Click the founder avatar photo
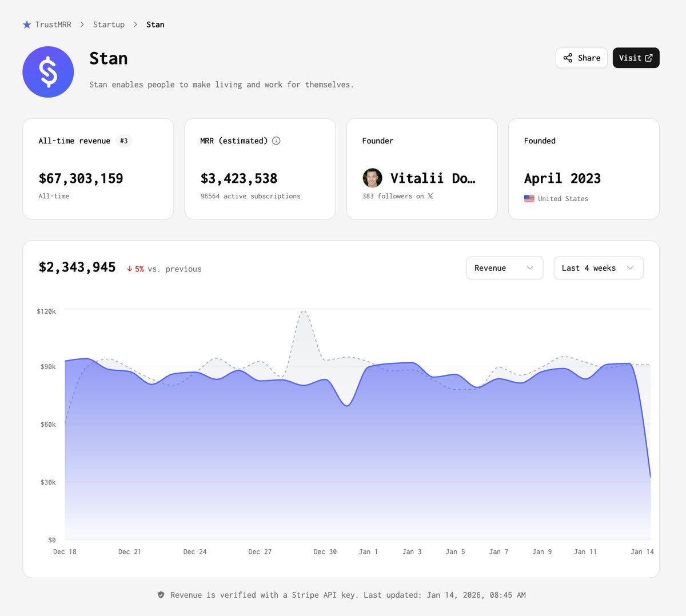 [372, 178]
